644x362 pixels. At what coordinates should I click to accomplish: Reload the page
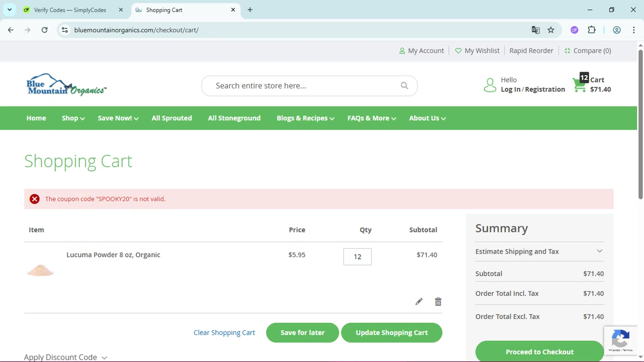[x=45, y=30]
